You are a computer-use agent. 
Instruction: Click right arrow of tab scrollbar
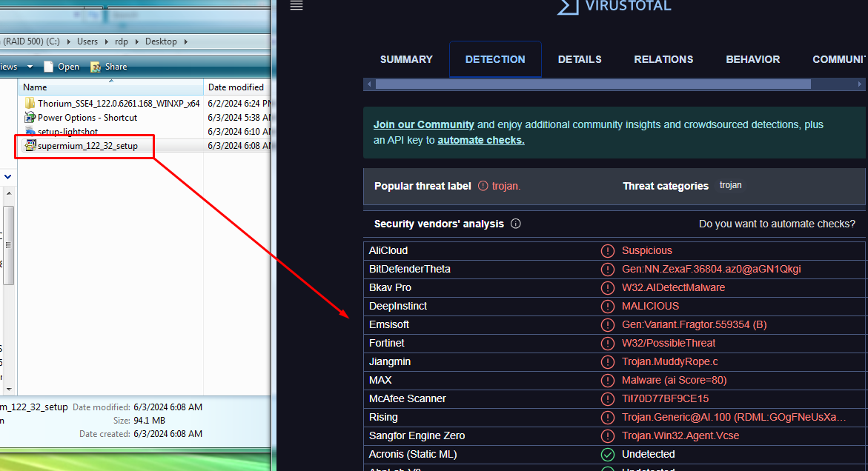point(859,84)
